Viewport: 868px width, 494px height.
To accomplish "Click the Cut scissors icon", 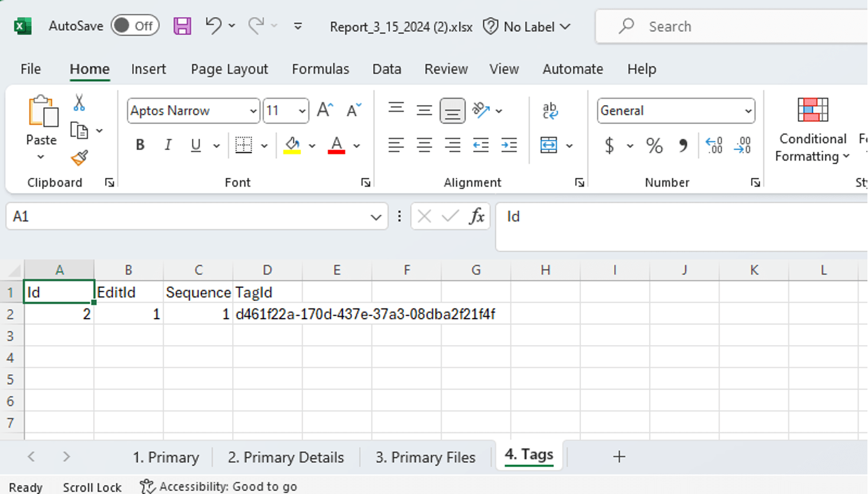I will tap(79, 103).
